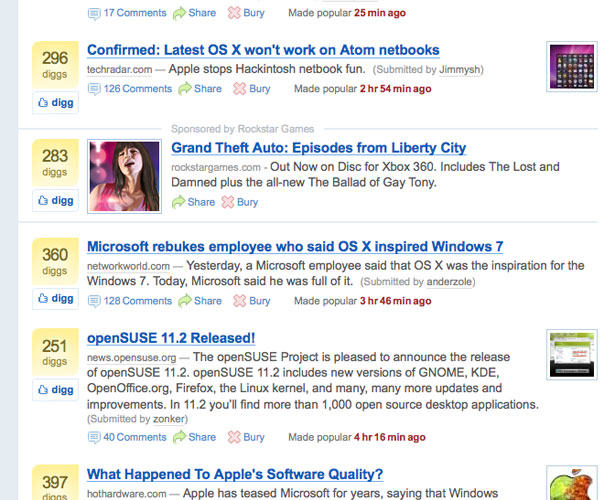Viewport: 615px width, 500px height.
Task: Click 'Made popular 3 hr 46 min ago' text
Action: point(363,301)
